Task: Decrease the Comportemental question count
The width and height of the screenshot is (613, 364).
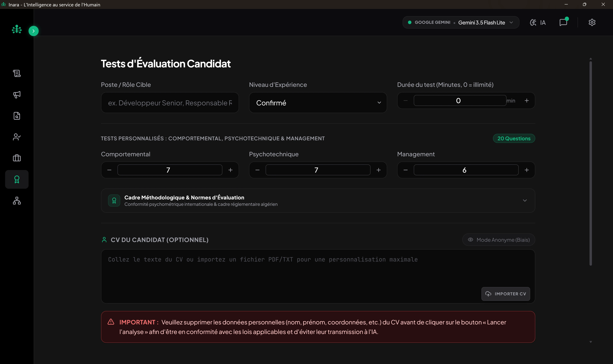Action: tap(109, 170)
